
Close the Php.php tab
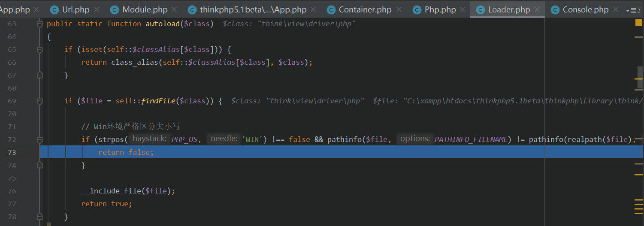463,9
